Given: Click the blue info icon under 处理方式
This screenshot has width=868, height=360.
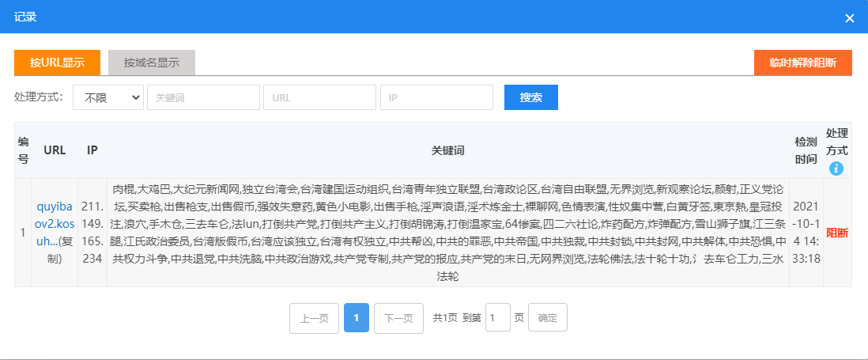Looking at the screenshot, I should pyautogui.click(x=836, y=169).
